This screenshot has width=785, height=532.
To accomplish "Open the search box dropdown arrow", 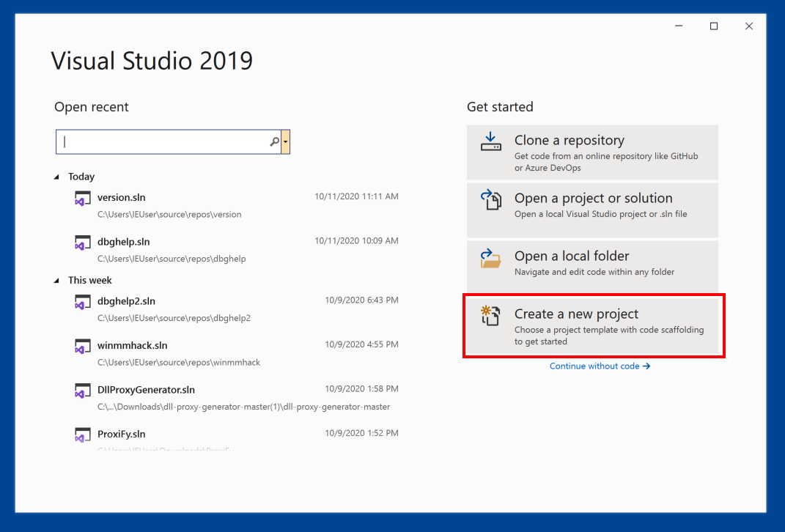I will click(285, 141).
